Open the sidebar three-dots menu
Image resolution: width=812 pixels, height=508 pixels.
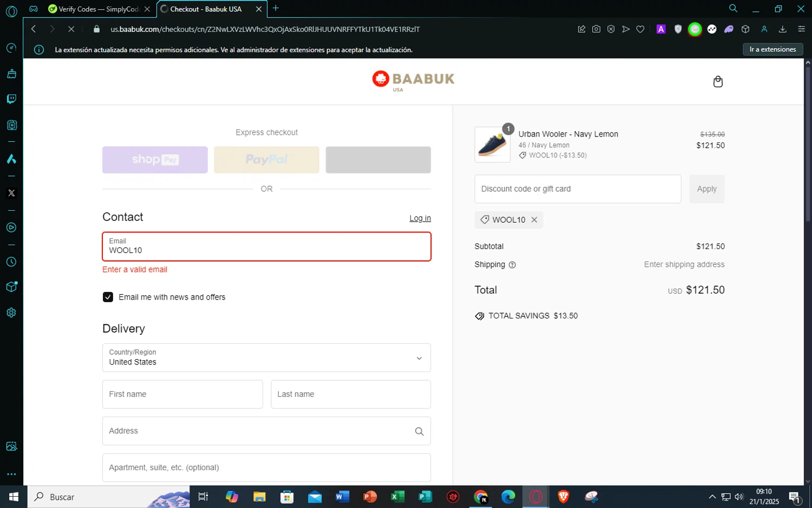(11, 474)
